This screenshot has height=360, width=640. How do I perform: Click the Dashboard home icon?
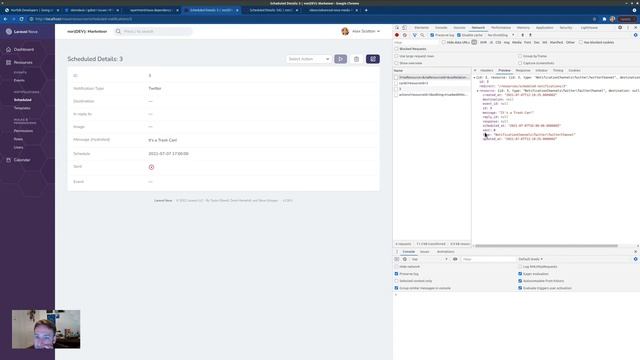[x=9, y=49]
